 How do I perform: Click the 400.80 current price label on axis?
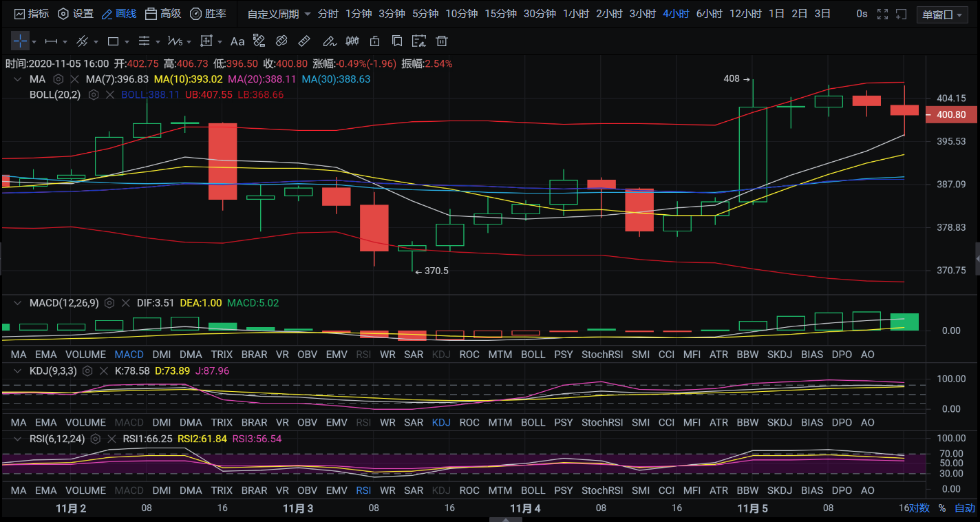click(950, 115)
